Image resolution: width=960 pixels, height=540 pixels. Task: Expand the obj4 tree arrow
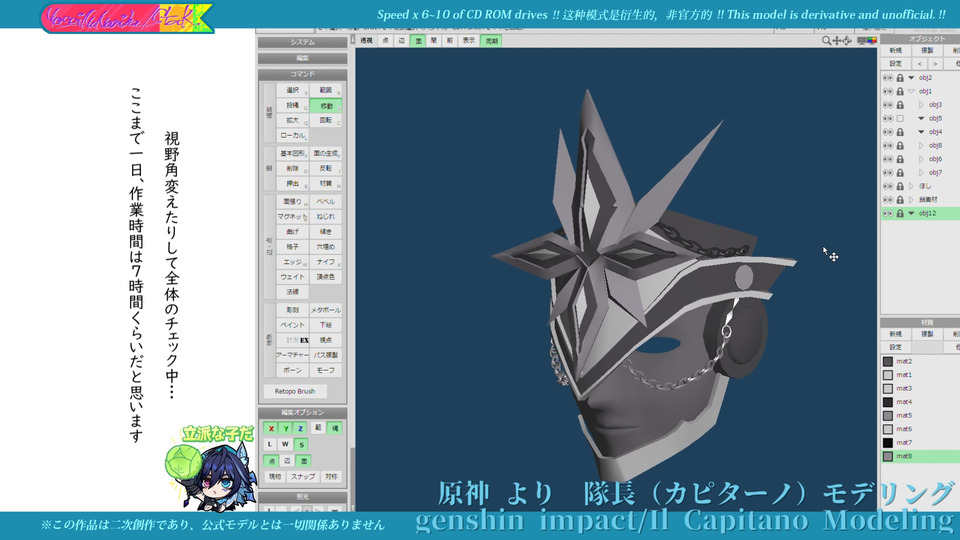coord(921,132)
